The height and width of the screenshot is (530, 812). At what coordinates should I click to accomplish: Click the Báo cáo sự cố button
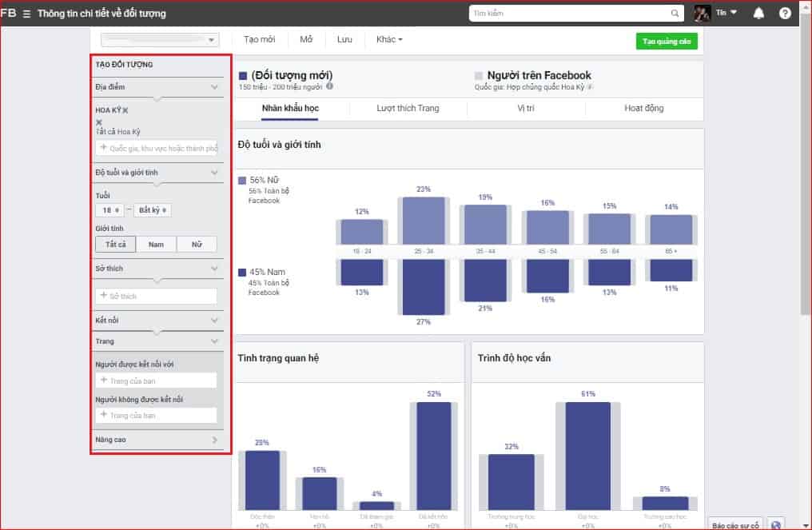point(734,524)
